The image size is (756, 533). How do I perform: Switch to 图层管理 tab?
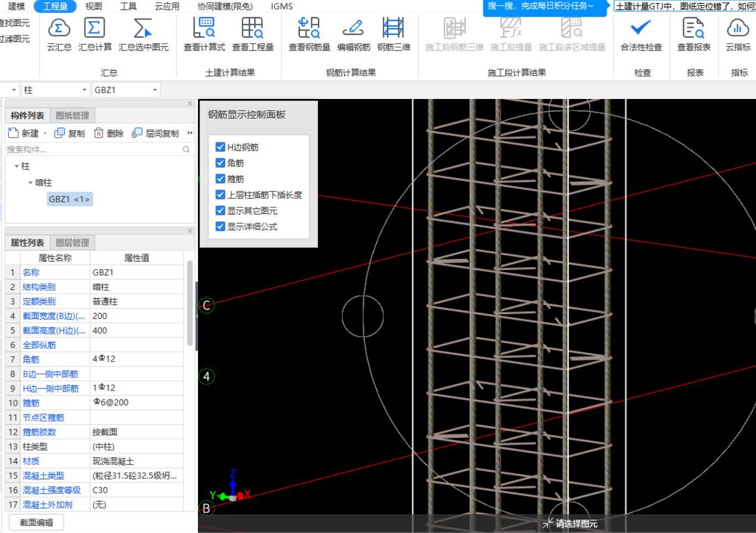pyautogui.click(x=72, y=243)
